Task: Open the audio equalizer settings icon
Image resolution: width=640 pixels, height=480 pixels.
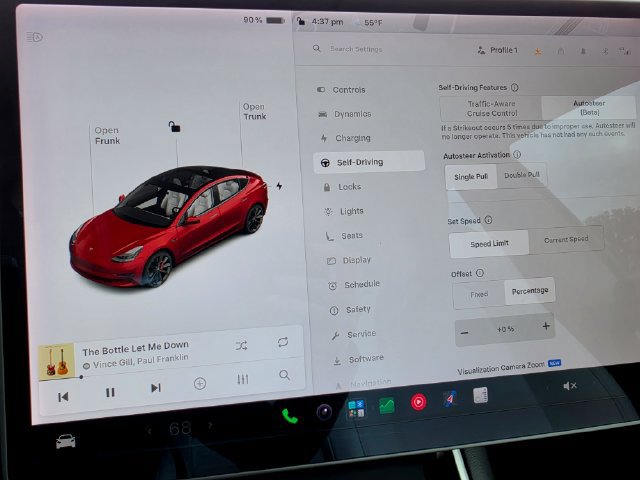Action: [x=242, y=380]
